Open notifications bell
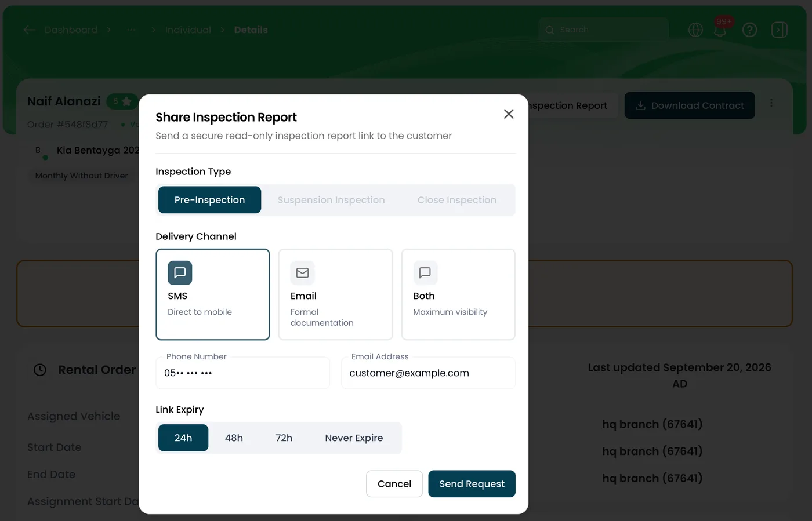Image resolution: width=812 pixels, height=521 pixels. coord(720,31)
